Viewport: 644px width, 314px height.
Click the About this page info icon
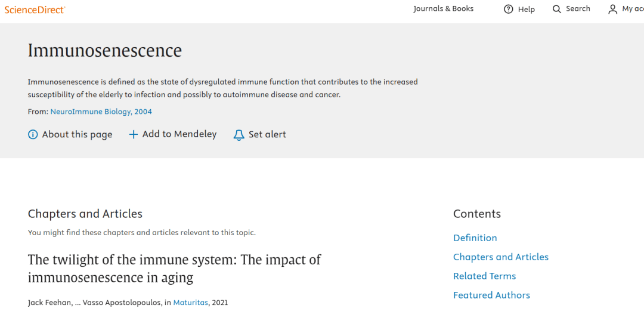coord(33,134)
